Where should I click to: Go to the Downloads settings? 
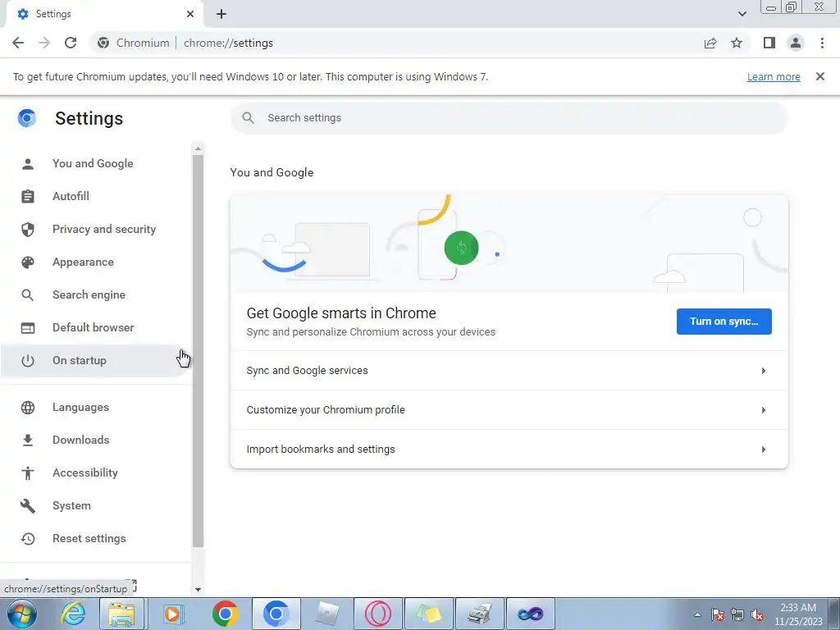[x=95, y=440]
